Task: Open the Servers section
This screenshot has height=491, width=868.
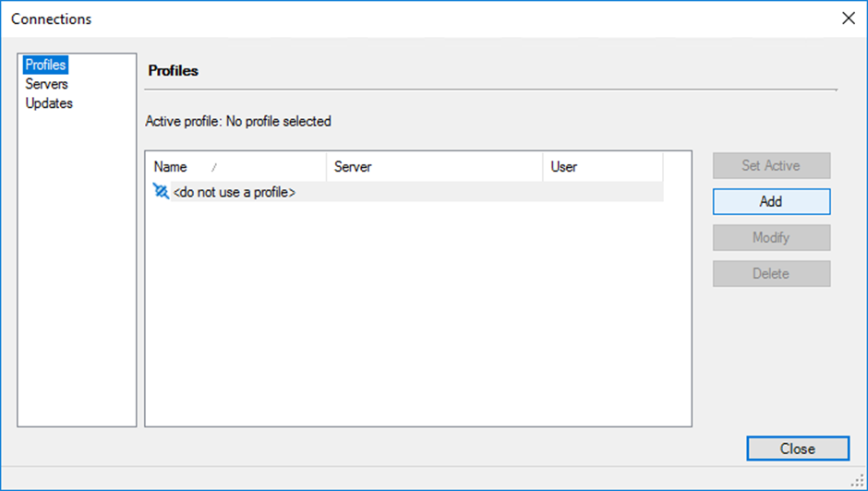Action: pyautogui.click(x=46, y=84)
